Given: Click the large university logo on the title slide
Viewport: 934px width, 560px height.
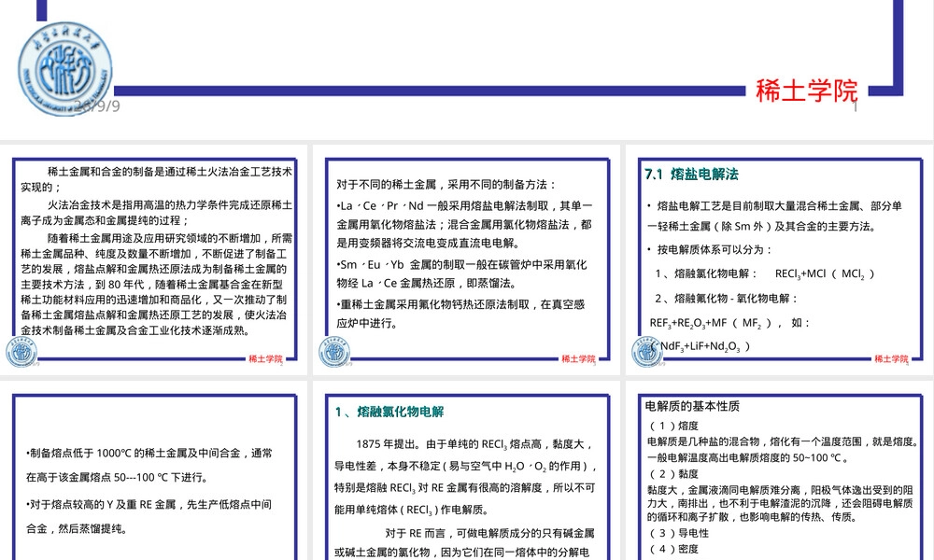Looking at the screenshot, I should coord(65,68).
